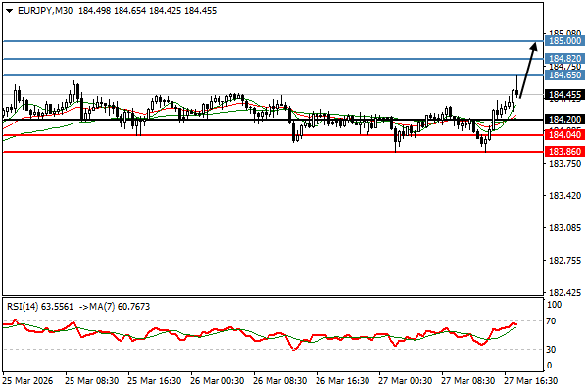The image size is (588, 392).
Task: Click the 25 Mar 2026 date label
Action: tap(28, 381)
